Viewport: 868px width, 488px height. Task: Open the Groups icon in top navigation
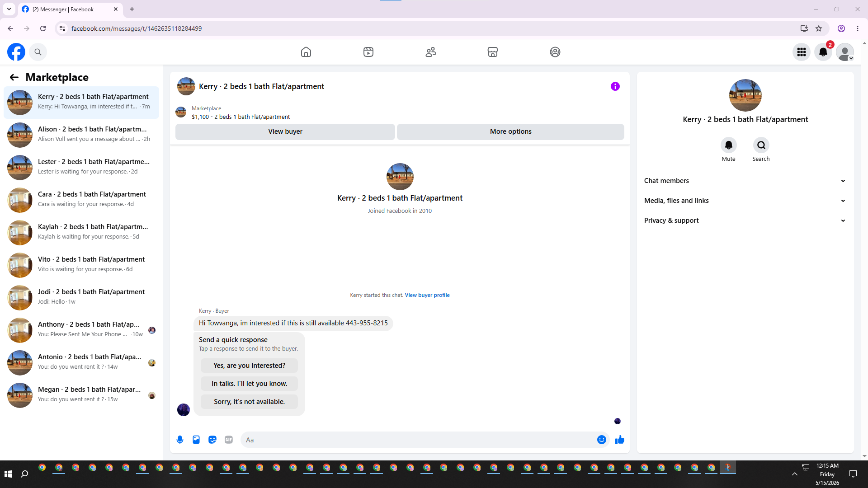click(555, 52)
